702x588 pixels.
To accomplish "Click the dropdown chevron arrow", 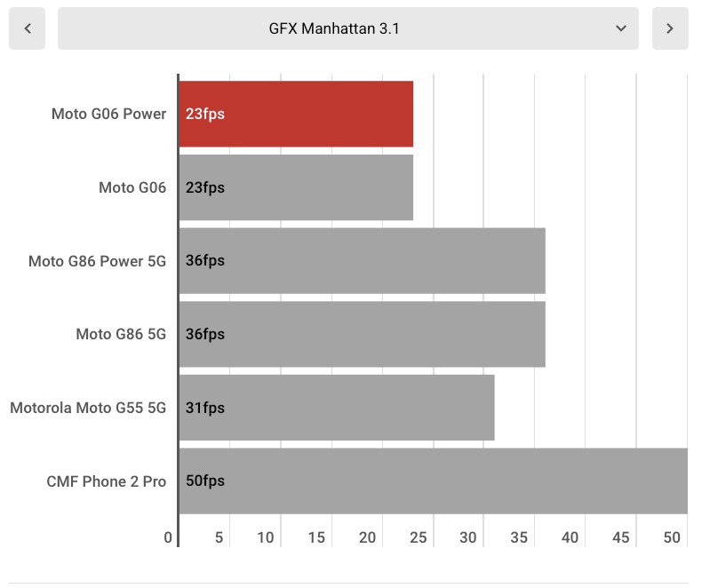I will [x=621, y=28].
